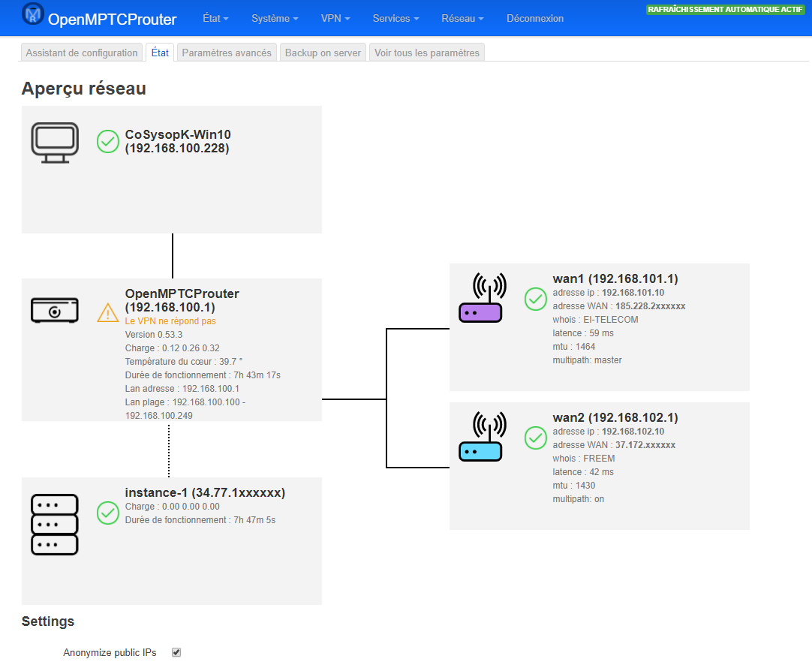Select the État tab
The width and height of the screenshot is (812, 671).
click(x=160, y=53)
